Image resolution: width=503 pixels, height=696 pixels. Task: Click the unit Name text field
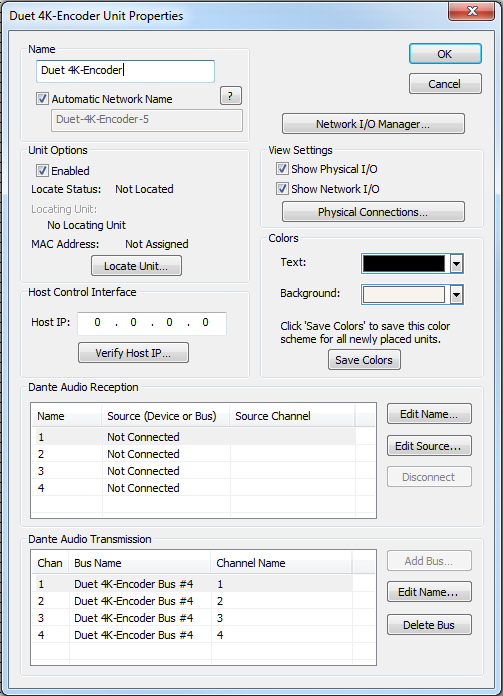point(125,71)
